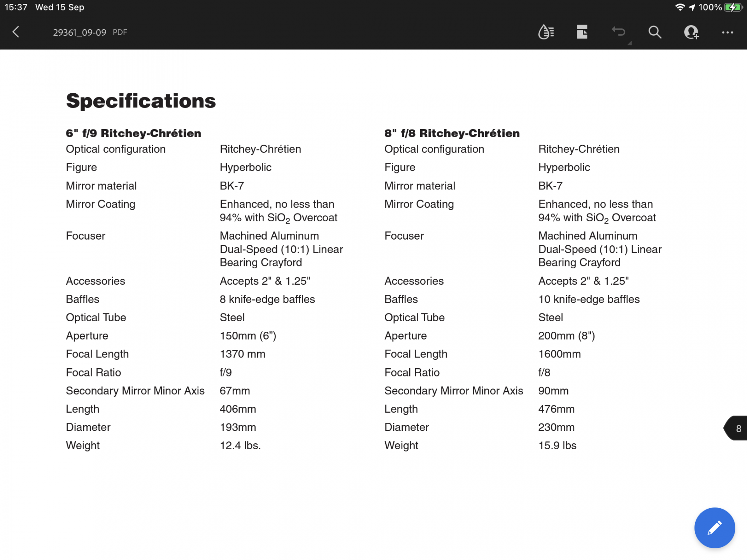
Task: Tap the PDF file type label
Action: pos(120,32)
